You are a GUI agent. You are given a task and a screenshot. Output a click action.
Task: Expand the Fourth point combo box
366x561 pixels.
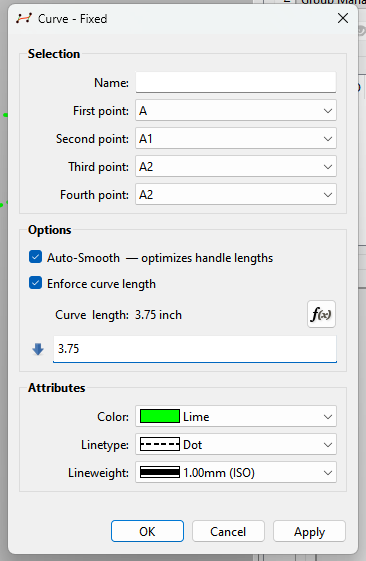pyautogui.click(x=236, y=194)
